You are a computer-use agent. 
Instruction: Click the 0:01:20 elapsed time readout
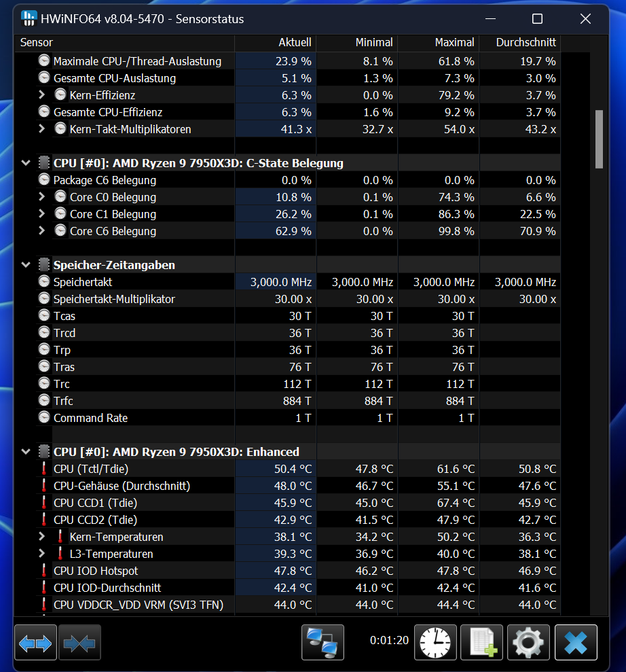point(389,640)
